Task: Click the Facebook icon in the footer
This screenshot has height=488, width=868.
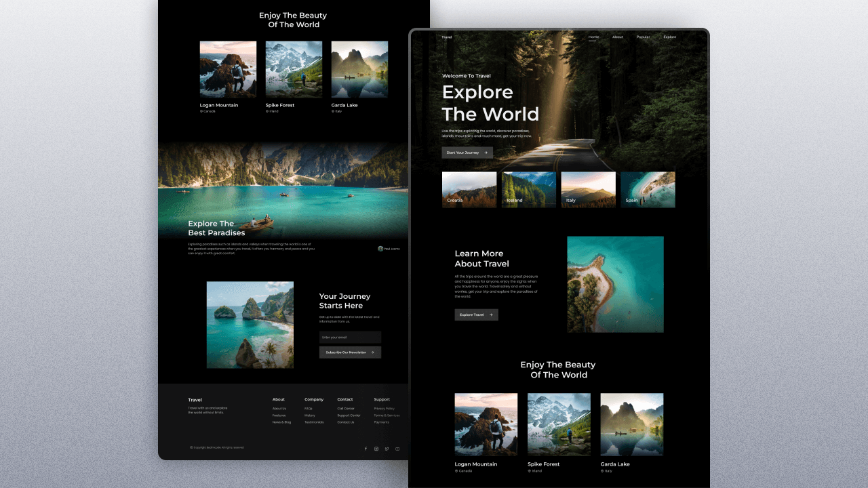Action: (x=366, y=449)
